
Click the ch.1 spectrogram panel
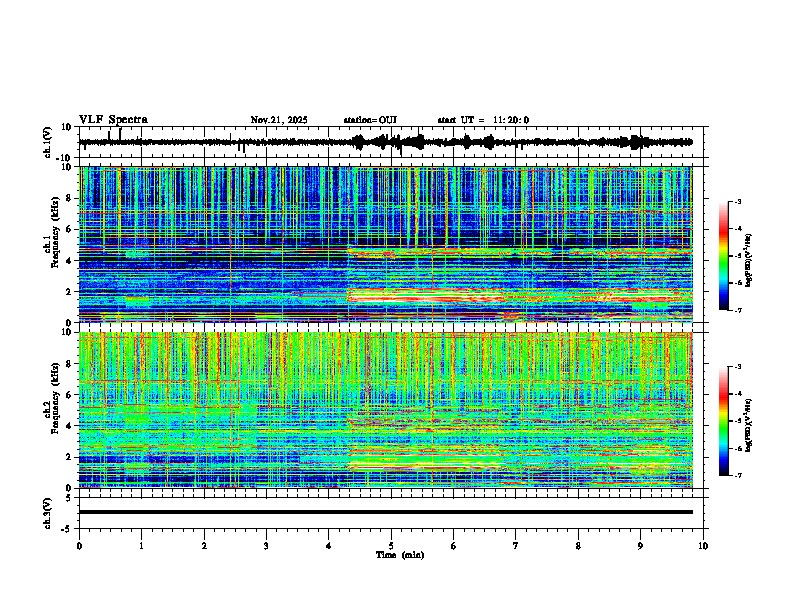tap(385, 244)
